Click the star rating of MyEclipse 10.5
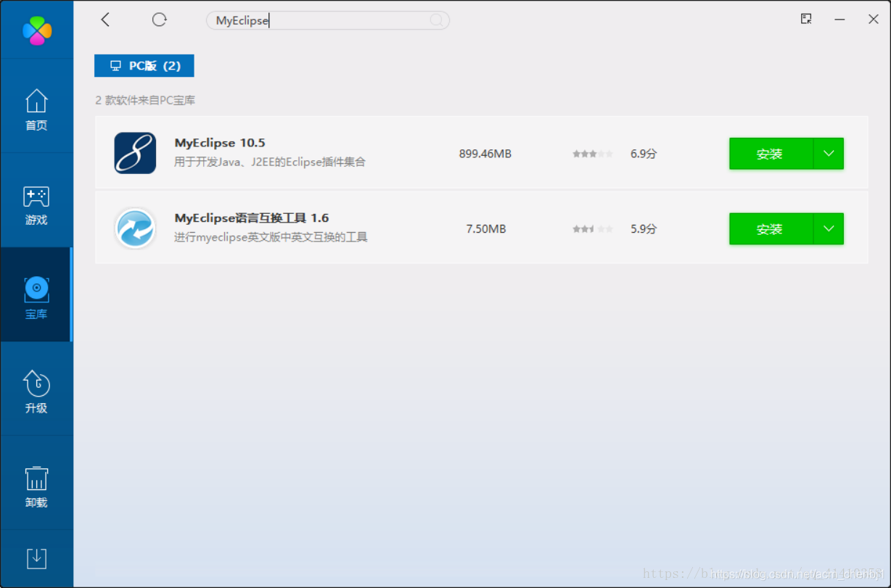891x588 pixels. (x=592, y=154)
